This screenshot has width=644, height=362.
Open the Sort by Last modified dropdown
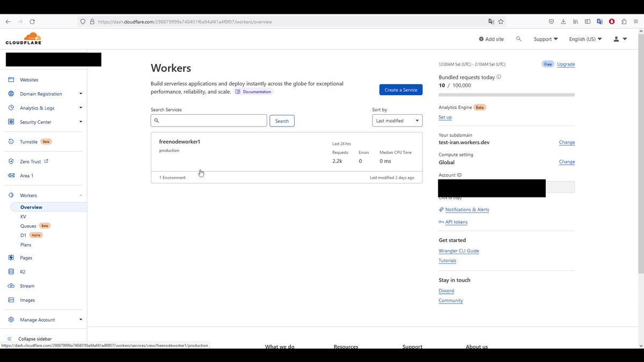point(397,121)
